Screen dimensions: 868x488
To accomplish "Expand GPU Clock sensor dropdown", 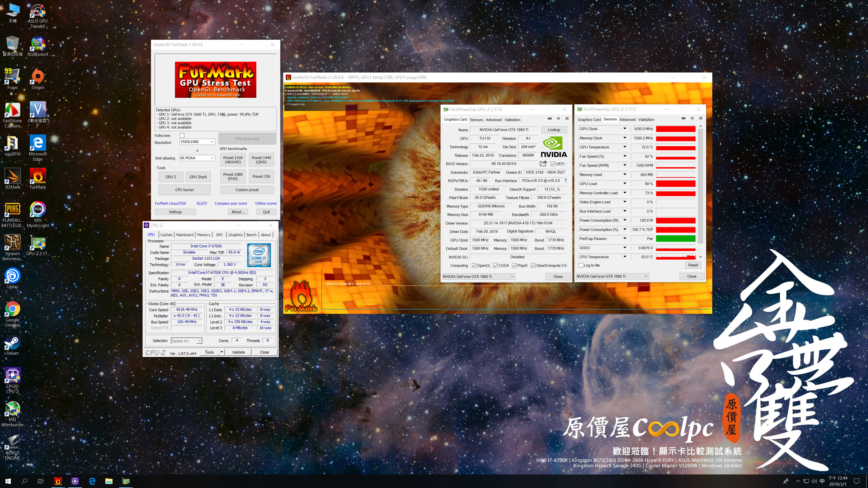I will pyautogui.click(x=624, y=129).
